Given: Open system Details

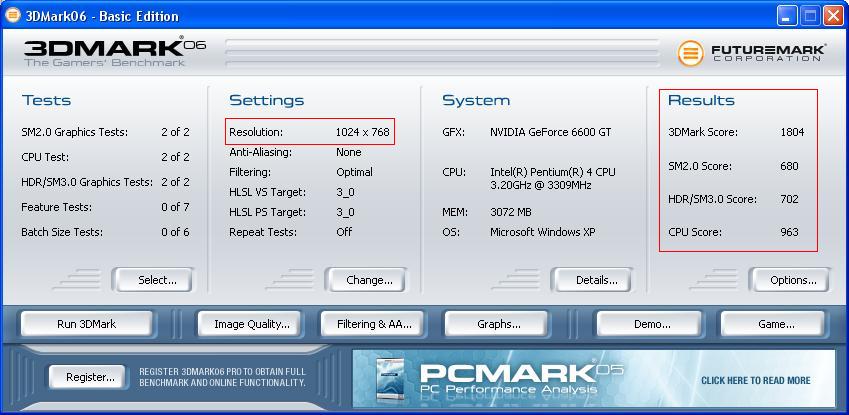Looking at the screenshot, I should point(596,280).
